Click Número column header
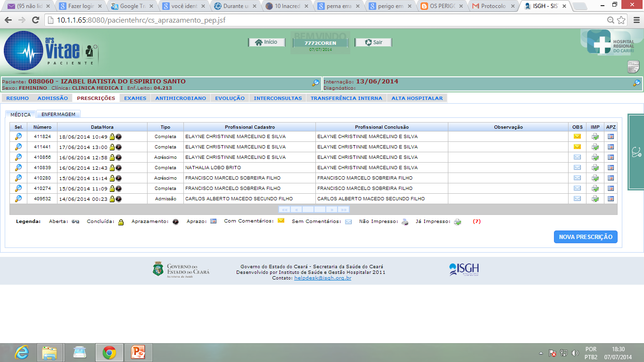Viewport: 644px width, 362px height. click(42, 127)
